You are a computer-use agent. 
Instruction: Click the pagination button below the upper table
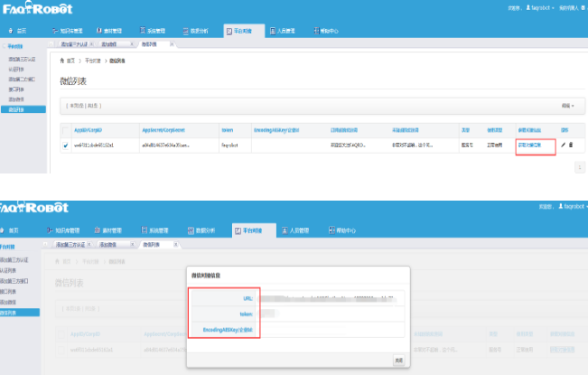[x=579, y=167]
